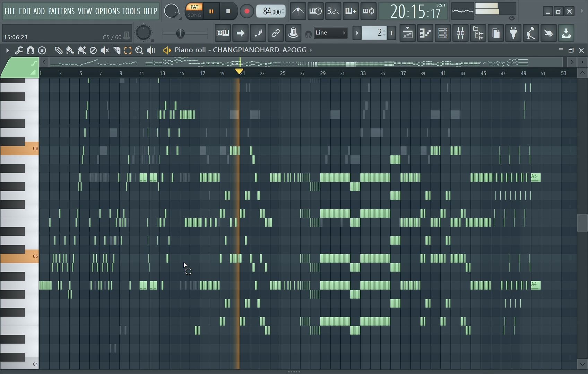Toggle wait for input before recording

pyautogui.click(x=315, y=11)
